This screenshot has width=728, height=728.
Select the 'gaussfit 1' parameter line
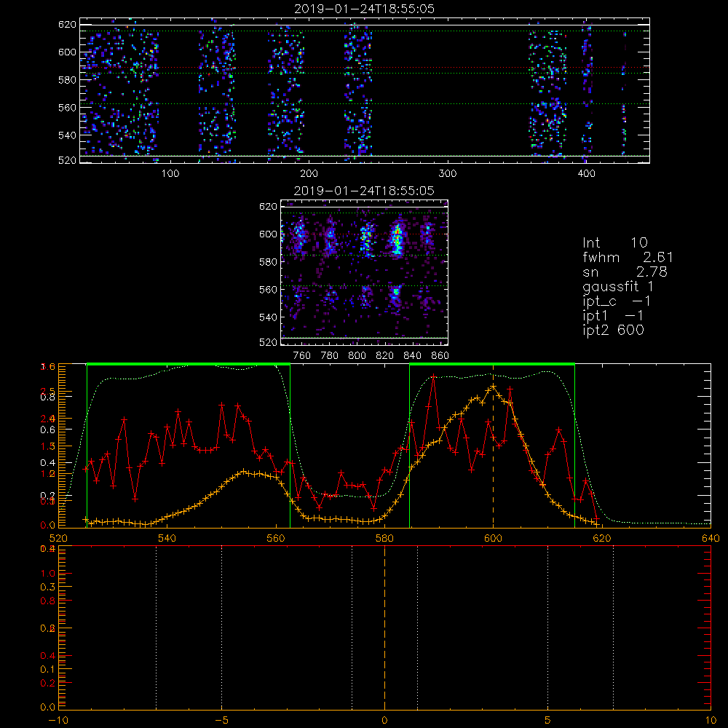(x=618, y=287)
